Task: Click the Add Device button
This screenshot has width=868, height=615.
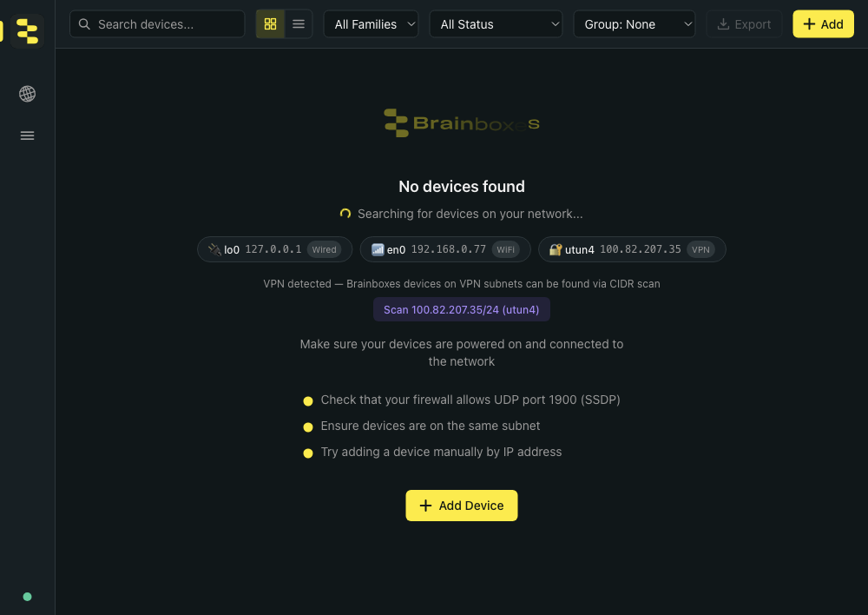Action: point(462,506)
